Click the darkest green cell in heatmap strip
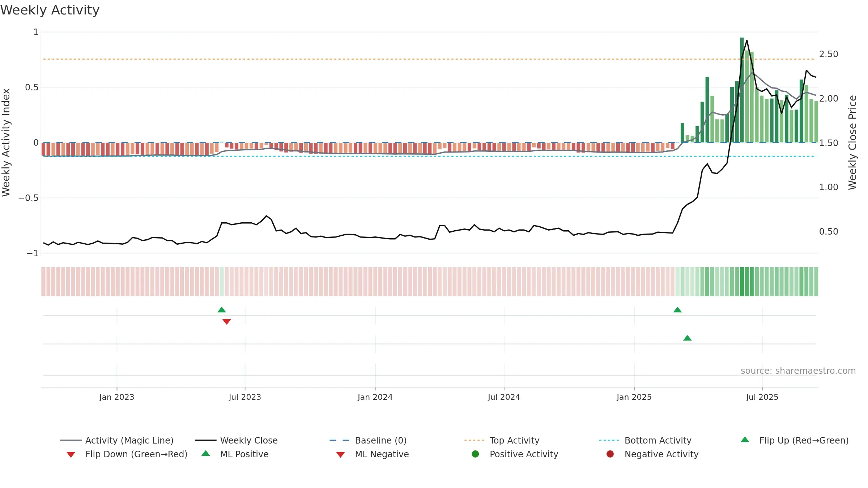This screenshot has width=868, height=488. (x=742, y=282)
